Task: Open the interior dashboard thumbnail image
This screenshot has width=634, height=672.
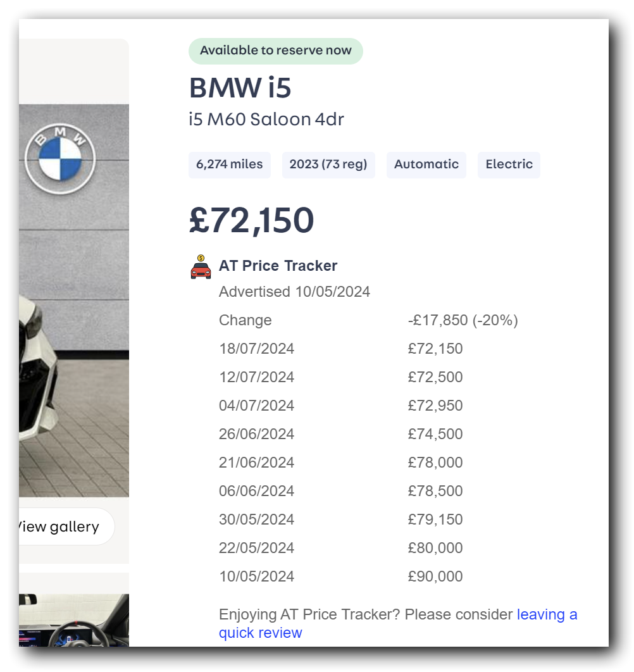Action: tap(73, 620)
